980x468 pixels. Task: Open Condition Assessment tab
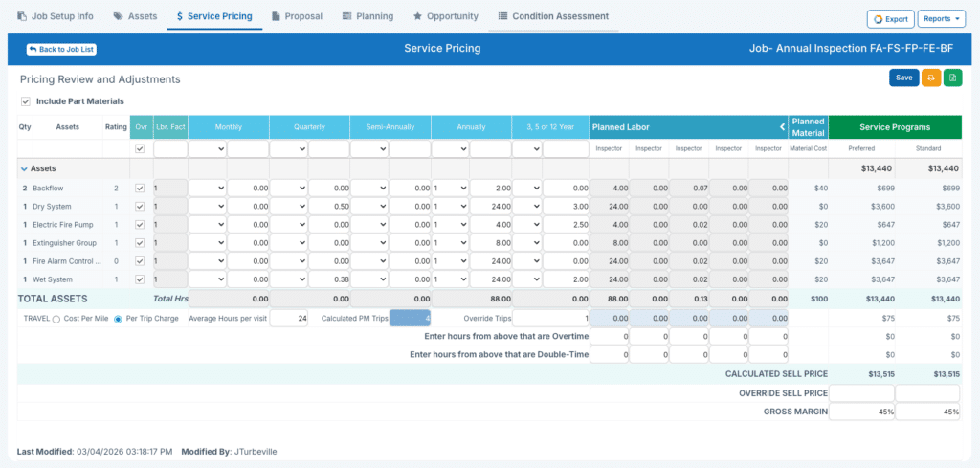tap(553, 16)
